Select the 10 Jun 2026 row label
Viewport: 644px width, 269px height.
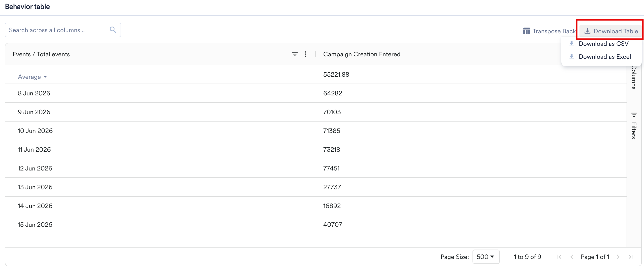35,131
